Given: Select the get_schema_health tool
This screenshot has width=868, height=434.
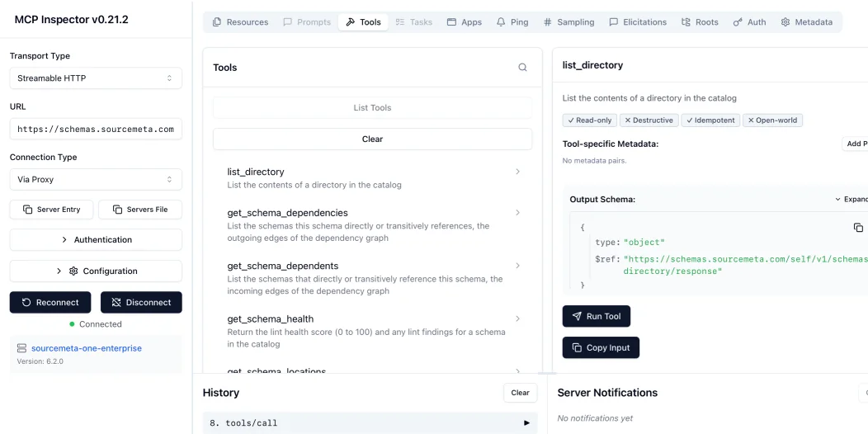Looking at the screenshot, I should click(373, 331).
